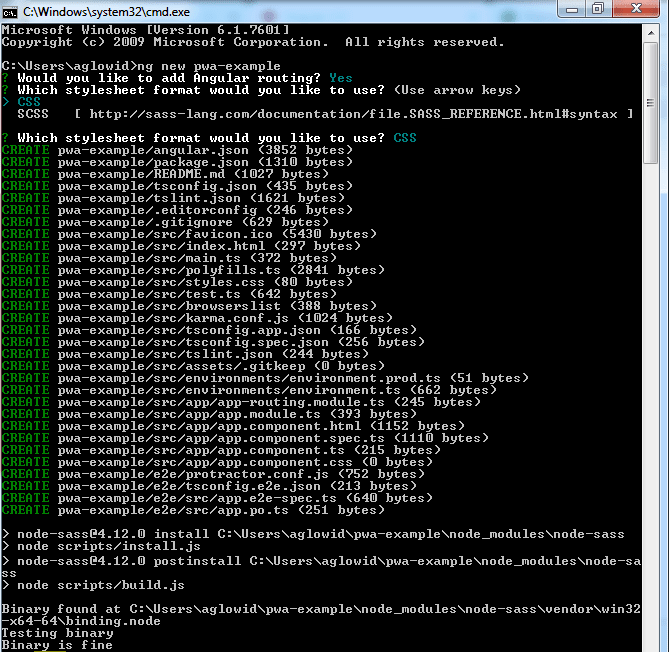Click the 'environment.prod.ts (51 bytes)' line

coord(265,378)
